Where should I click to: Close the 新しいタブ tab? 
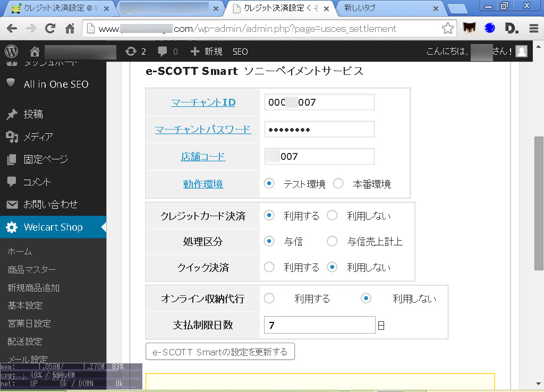(x=436, y=8)
